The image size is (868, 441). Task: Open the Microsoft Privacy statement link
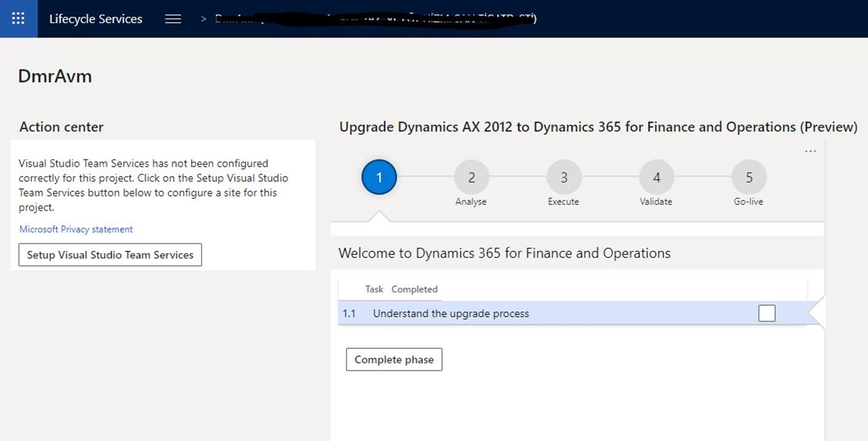76,229
